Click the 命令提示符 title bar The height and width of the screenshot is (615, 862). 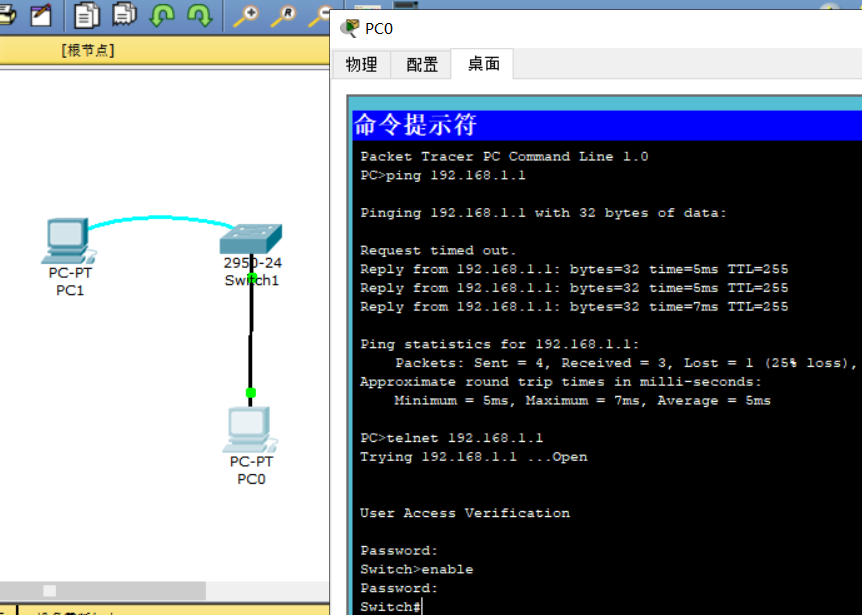607,125
